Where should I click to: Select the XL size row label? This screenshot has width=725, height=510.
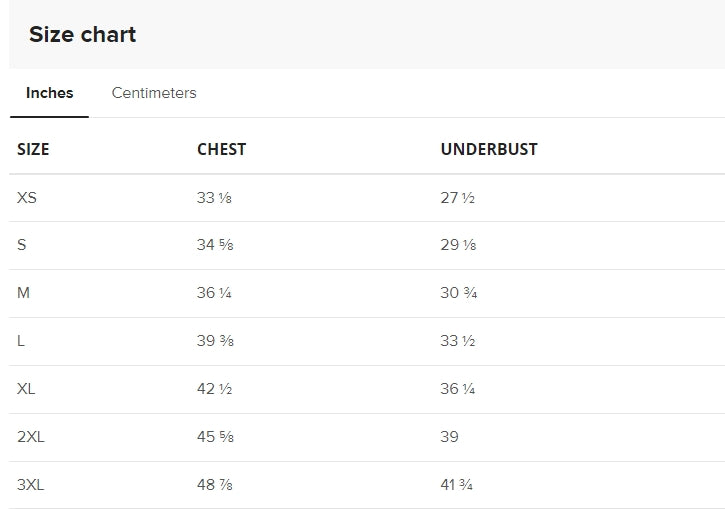click(26, 389)
